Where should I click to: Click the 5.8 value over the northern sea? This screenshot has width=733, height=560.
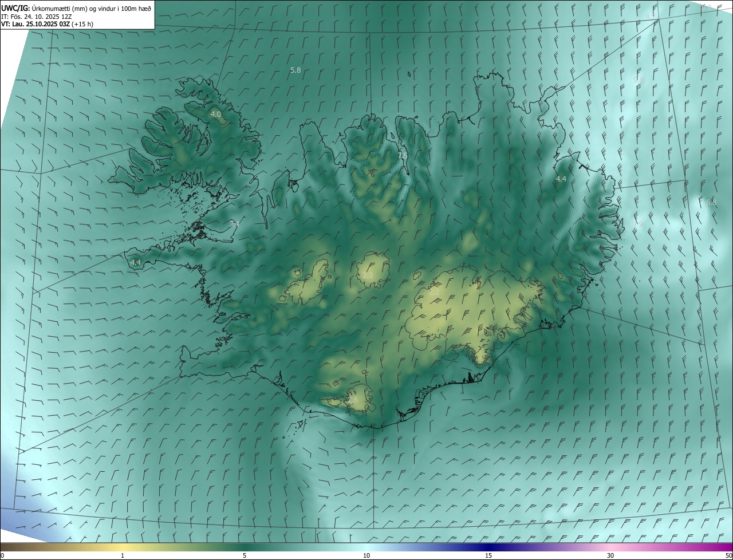pos(295,70)
